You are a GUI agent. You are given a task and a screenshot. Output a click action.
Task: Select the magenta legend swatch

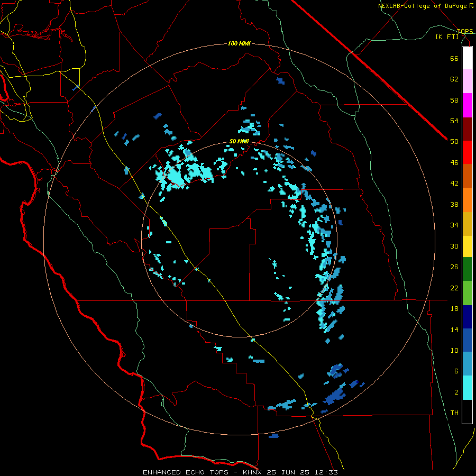tap(467, 105)
